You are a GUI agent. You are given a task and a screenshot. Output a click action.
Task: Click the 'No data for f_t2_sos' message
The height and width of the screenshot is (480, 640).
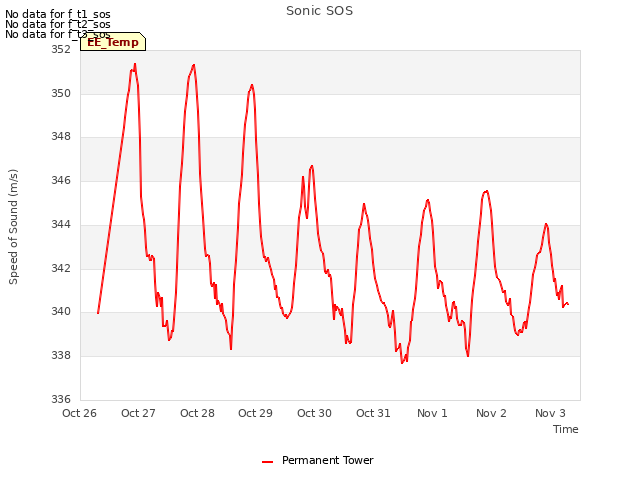tap(58, 24)
